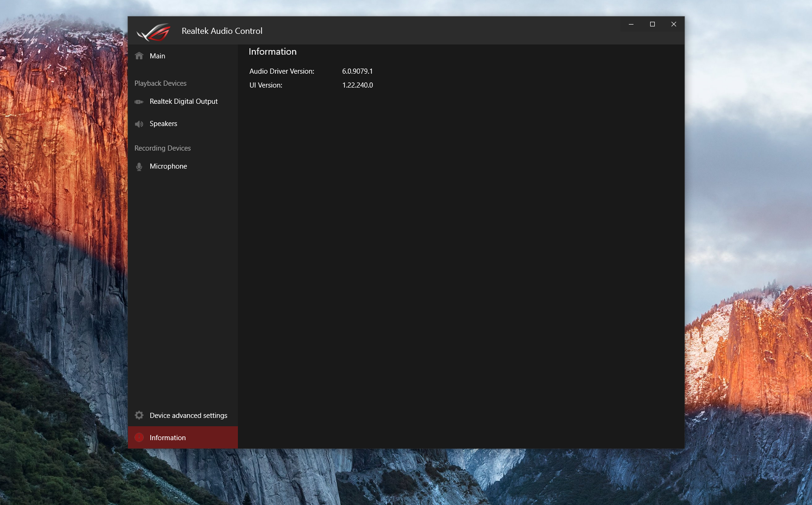
Task: Click the Information circle icon
Action: [139, 437]
